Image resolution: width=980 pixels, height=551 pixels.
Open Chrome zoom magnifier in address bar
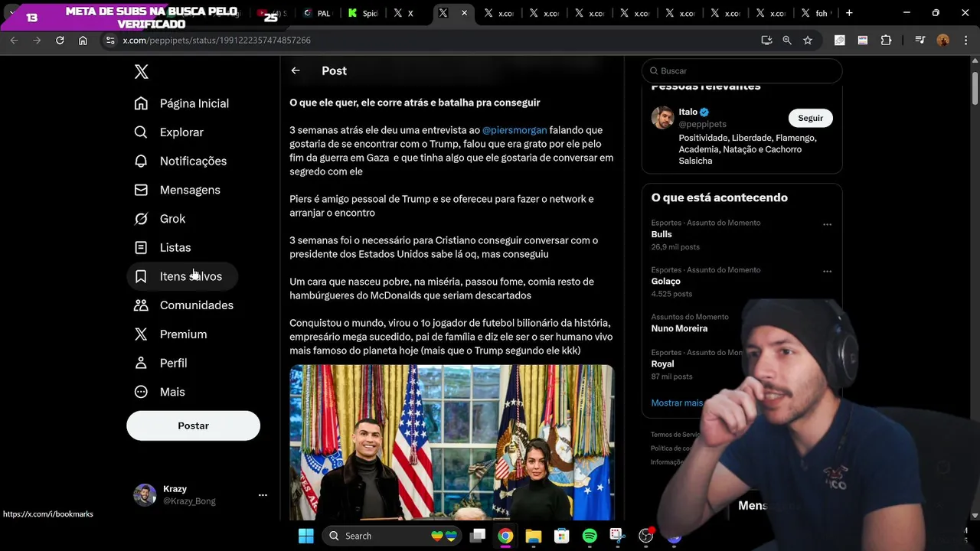[787, 41]
